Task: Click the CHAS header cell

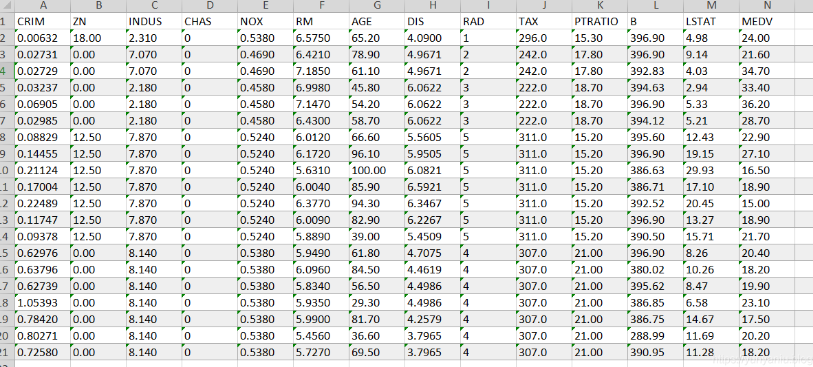Action: [210, 21]
